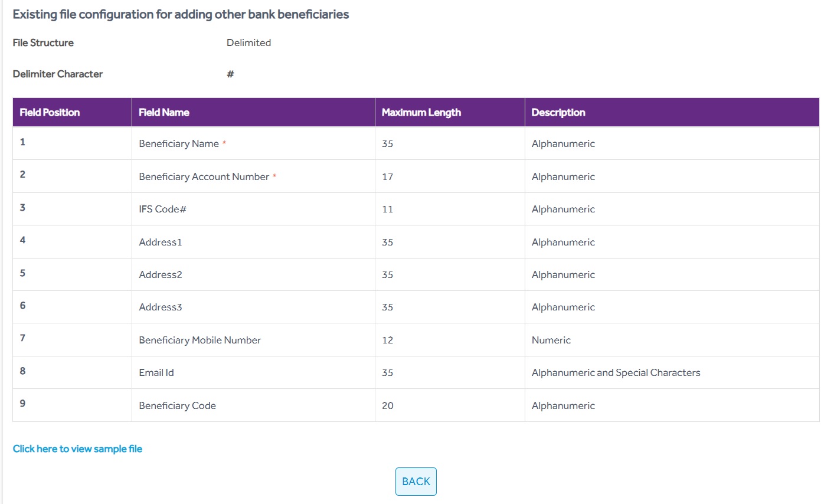Click the 'Existing file configuration' page heading
The image size is (821, 504).
click(181, 14)
